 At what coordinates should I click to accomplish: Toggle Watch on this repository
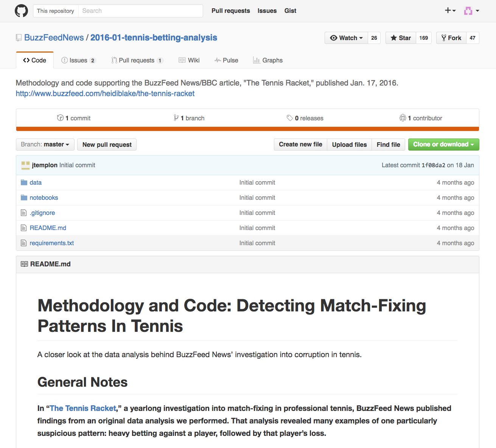(346, 38)
